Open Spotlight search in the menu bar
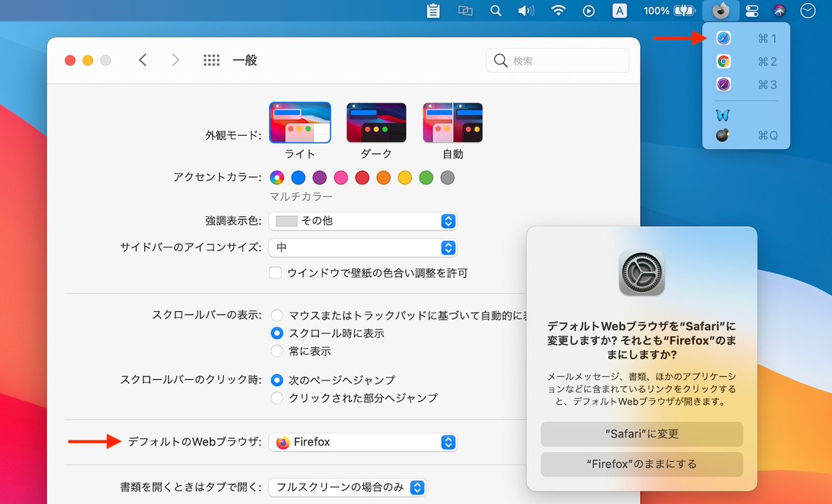 point(495,10)
